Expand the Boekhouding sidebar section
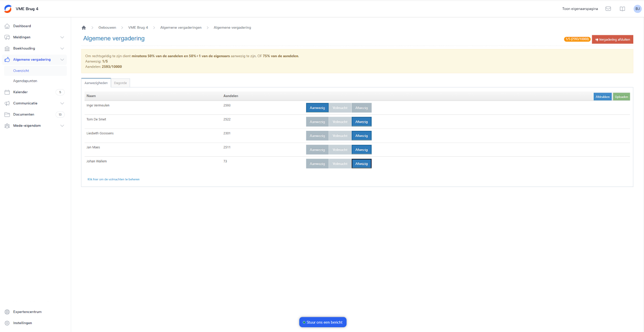This screenshot has width=644, height=332. pyautogui.click(x=62, y=48)
